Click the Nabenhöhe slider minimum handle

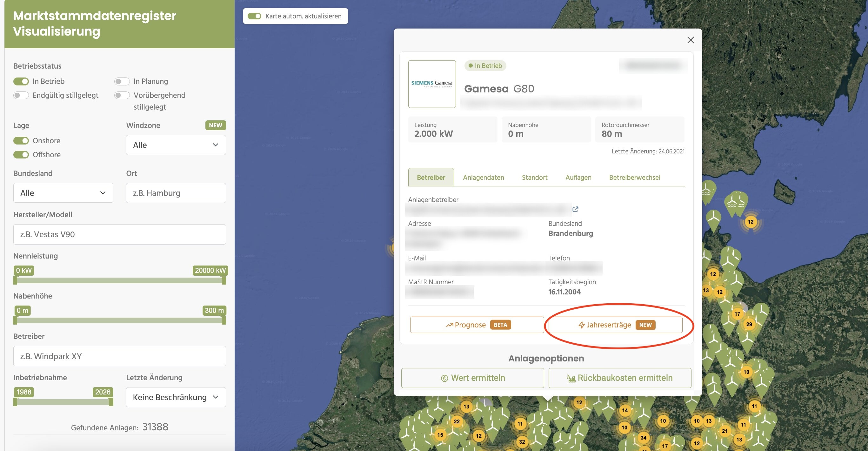click(15, 320)
